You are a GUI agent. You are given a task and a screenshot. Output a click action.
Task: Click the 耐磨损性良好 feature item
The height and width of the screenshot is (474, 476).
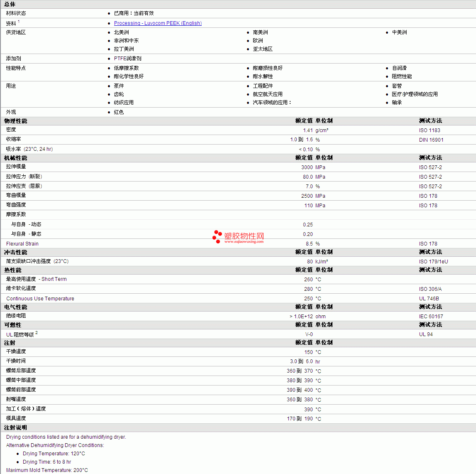[x=268, y=68]
